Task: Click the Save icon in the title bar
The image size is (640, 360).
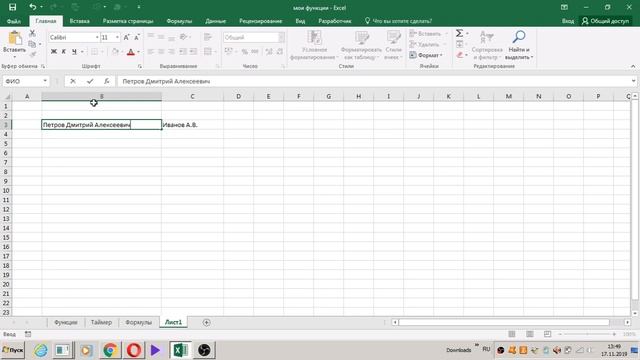Action: pyautogui.click(x=12, y=7)
